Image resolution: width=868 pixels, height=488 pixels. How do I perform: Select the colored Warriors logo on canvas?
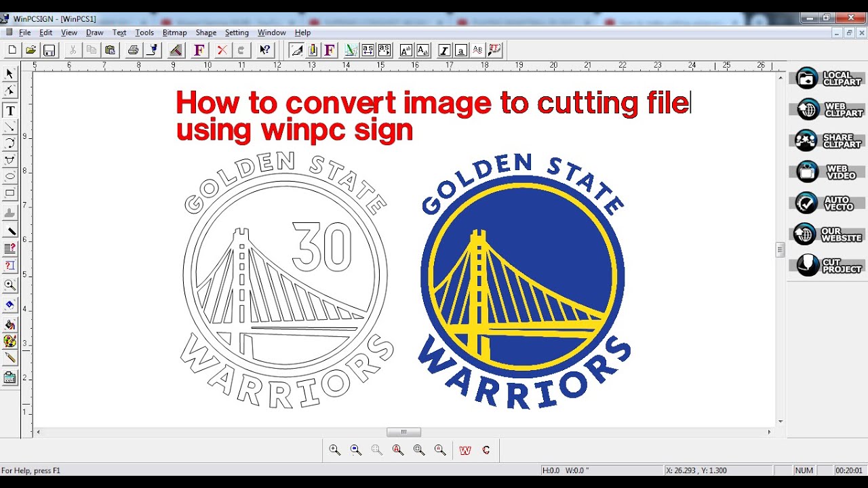(524, 280)
